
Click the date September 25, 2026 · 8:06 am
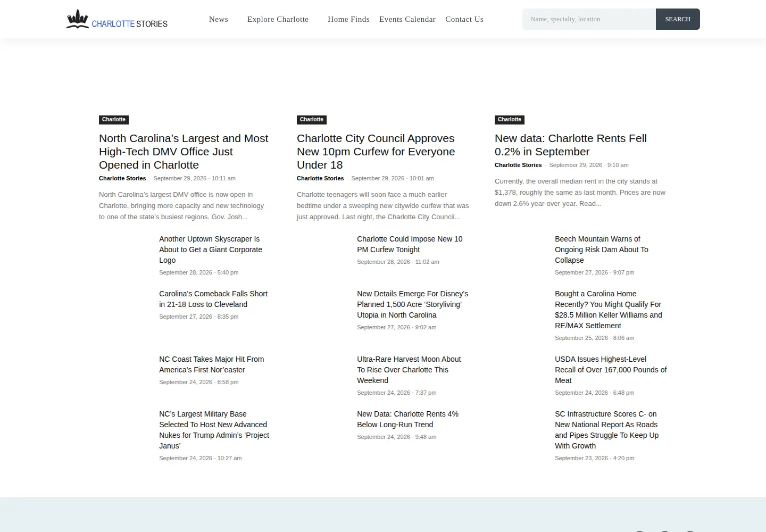(594, 338)
